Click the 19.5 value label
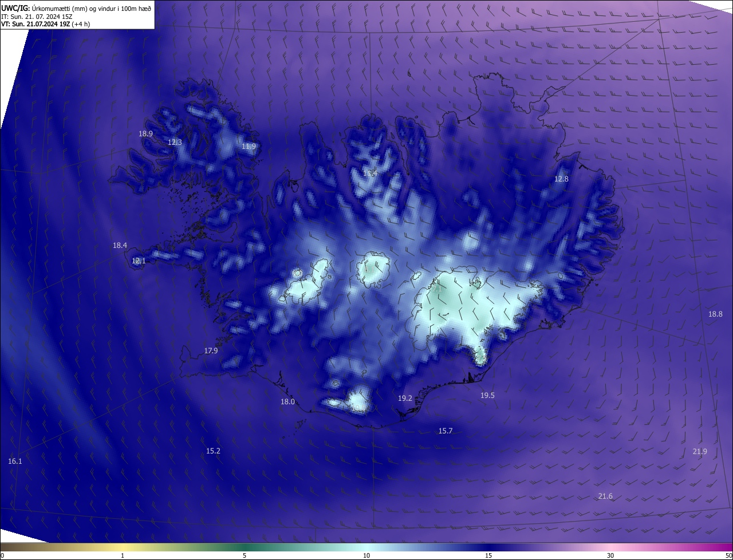This screenshot has height=560, width=733. tap(487, 396)
